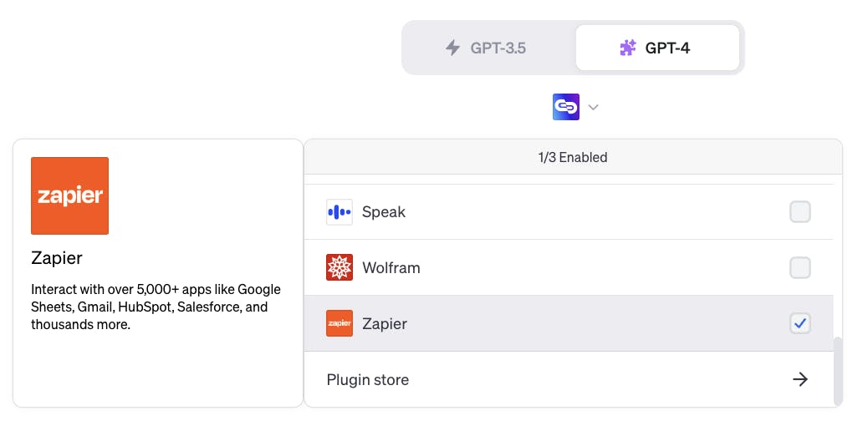Image resolution: width=868 pixels, height=426 pixels.
Task: Uncheck the Zapier plugin checkbox
Action: (800, 323)
